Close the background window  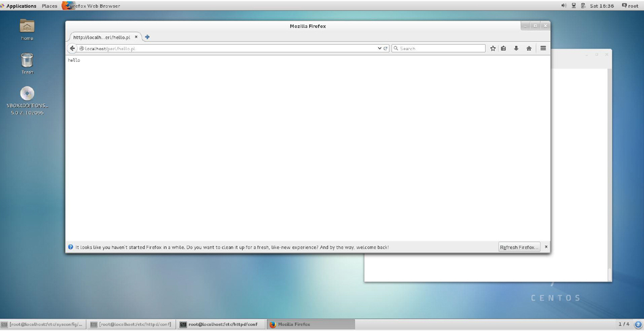(607, 55)
